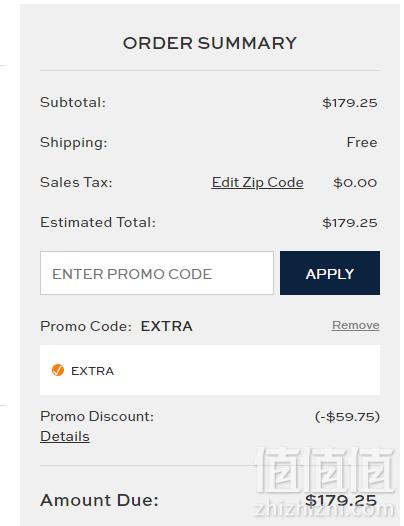Select the EXTRA label in the white promo box
The image size is (404, 526).
(93, 371)
